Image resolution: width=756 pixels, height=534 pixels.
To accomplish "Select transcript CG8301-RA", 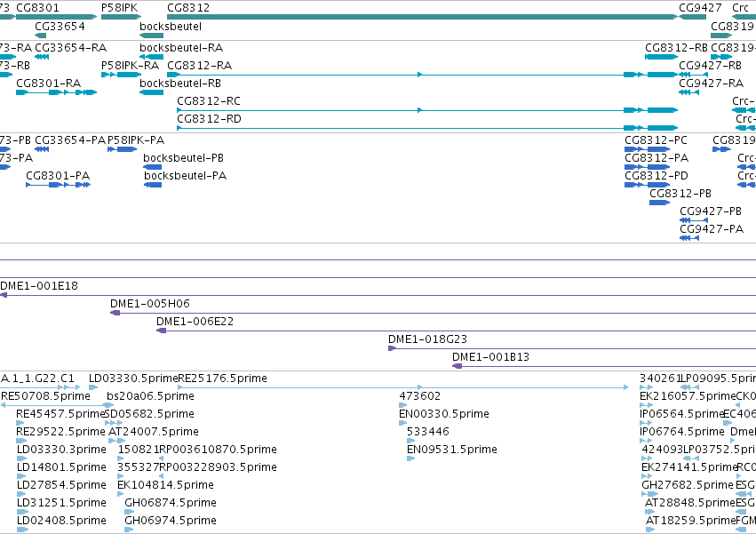I will pos(56,92).
